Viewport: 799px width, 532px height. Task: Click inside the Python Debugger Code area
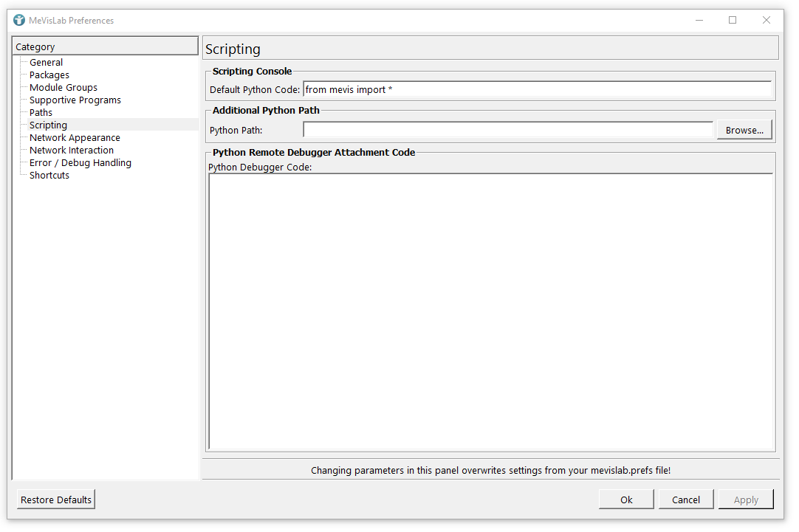click(x=491, y=311)
